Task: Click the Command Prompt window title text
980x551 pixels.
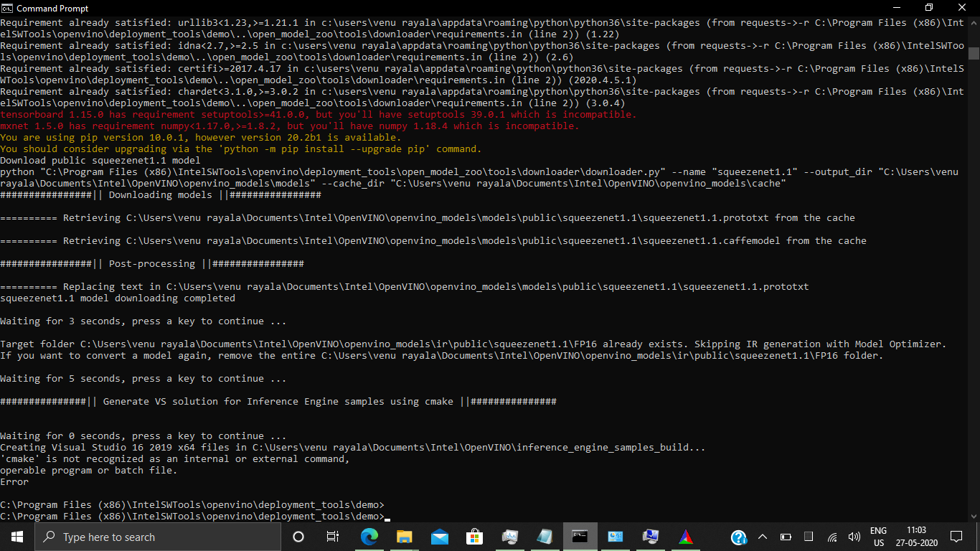Action: pos(52,9)
